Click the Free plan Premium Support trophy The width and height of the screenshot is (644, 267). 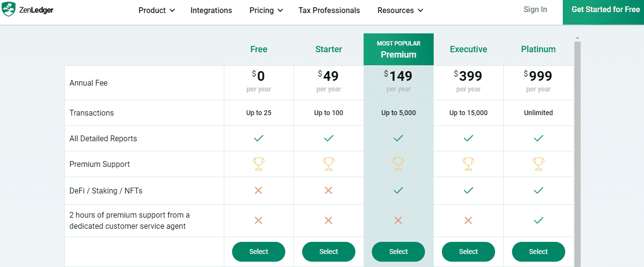[x=259, y=164]
